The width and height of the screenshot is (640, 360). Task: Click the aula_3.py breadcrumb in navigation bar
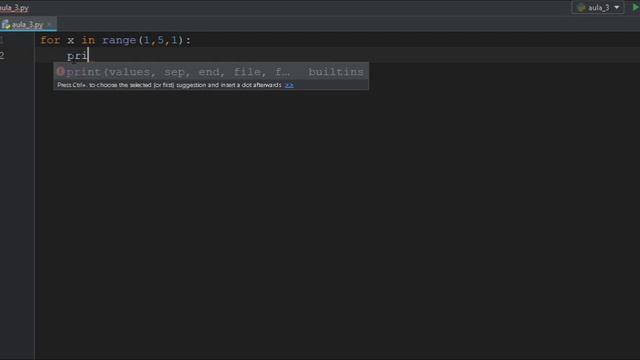click(13, 8)
